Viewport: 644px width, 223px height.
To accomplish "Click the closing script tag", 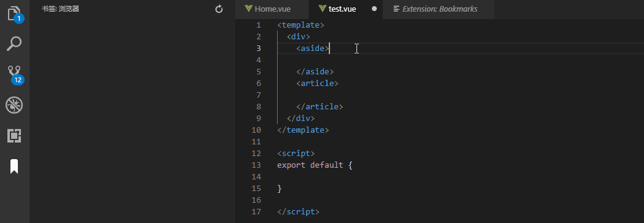I will [298, 212].
